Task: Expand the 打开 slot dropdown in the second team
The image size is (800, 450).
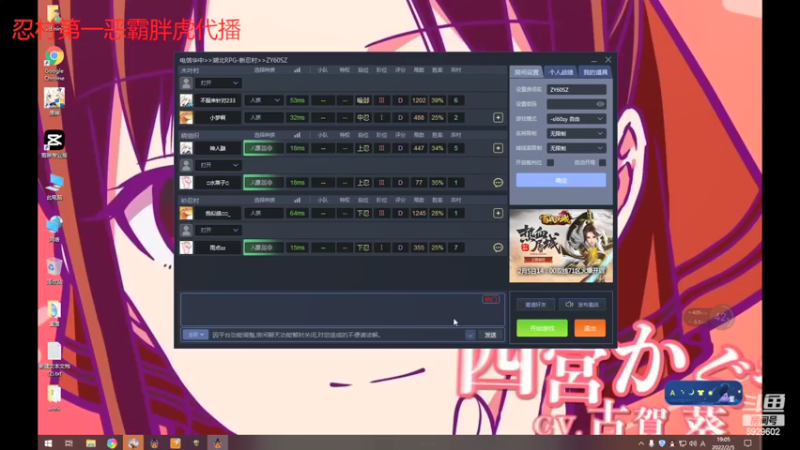Action: click(218, 165)
